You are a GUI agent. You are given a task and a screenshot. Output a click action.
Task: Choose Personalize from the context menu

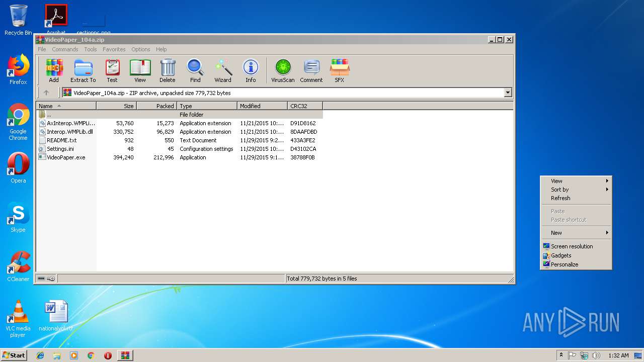click(576, 264)
